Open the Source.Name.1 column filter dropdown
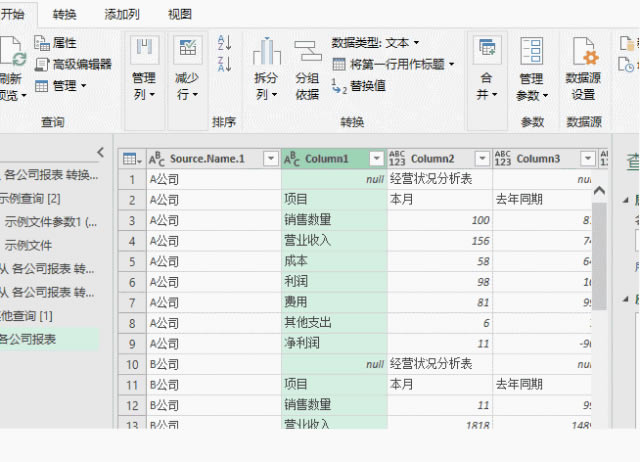The width and height of the screenshot is (640, 462). click(269, 159)
